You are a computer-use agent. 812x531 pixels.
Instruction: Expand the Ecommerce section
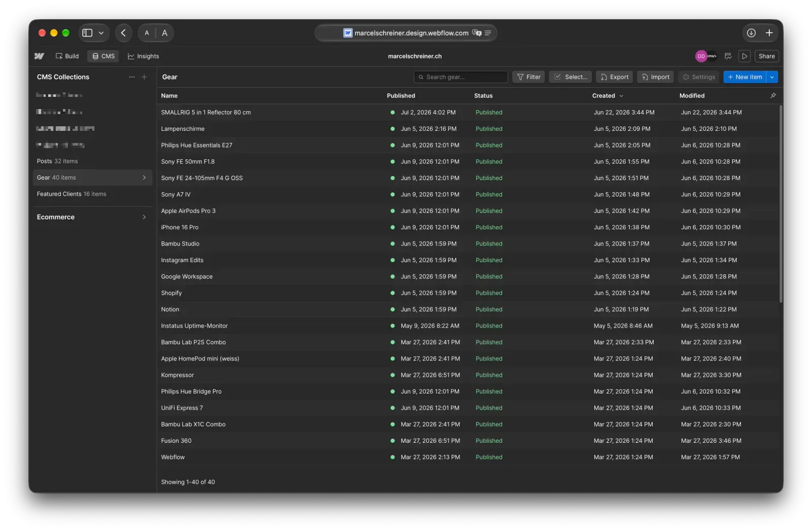coord(92,217)
